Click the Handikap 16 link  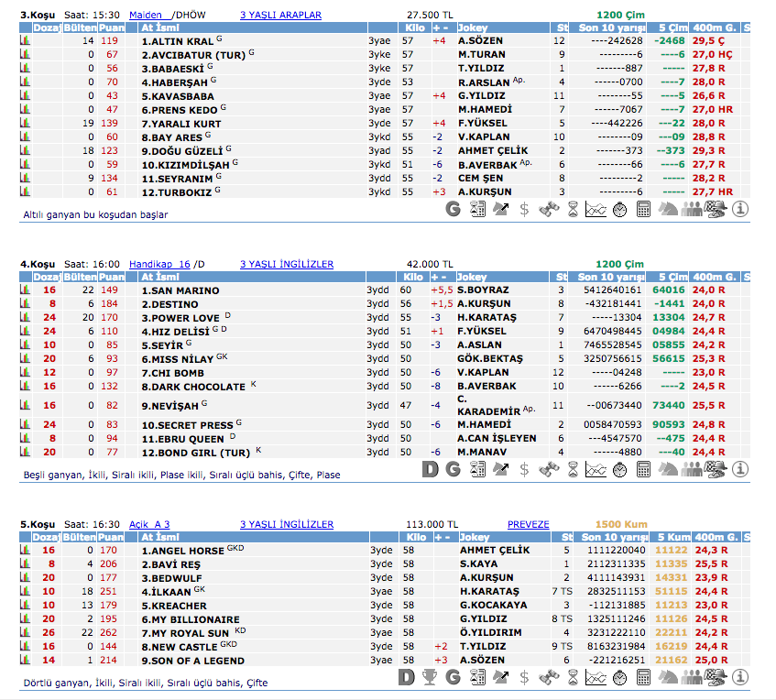coord(159,264)
